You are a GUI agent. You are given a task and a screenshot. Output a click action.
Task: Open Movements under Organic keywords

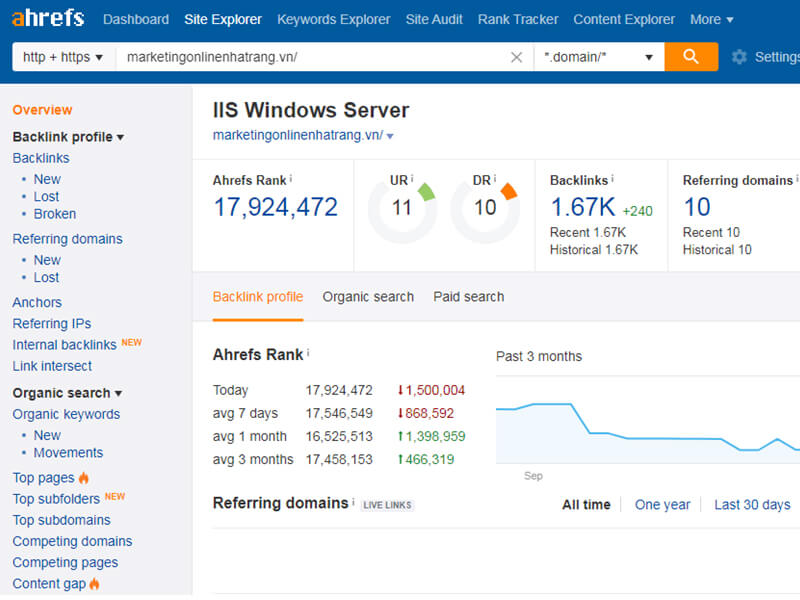pos(68,453)
